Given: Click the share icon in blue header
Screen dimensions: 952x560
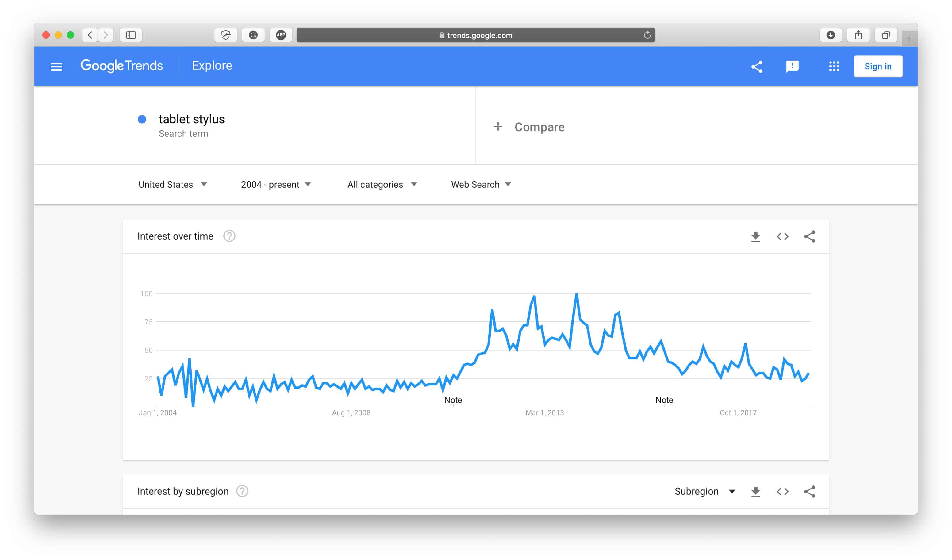Looking at the screenshot, I should click(x=757, y=67).
